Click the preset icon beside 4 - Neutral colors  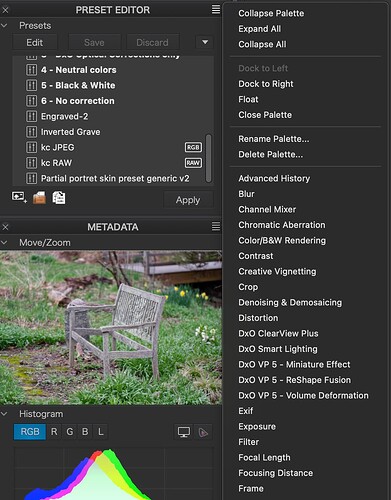click(x=31, y=70)
